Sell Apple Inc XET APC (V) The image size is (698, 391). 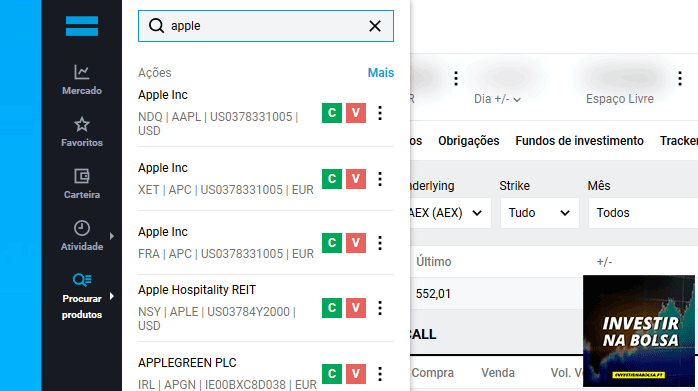(x=356, y=179)
